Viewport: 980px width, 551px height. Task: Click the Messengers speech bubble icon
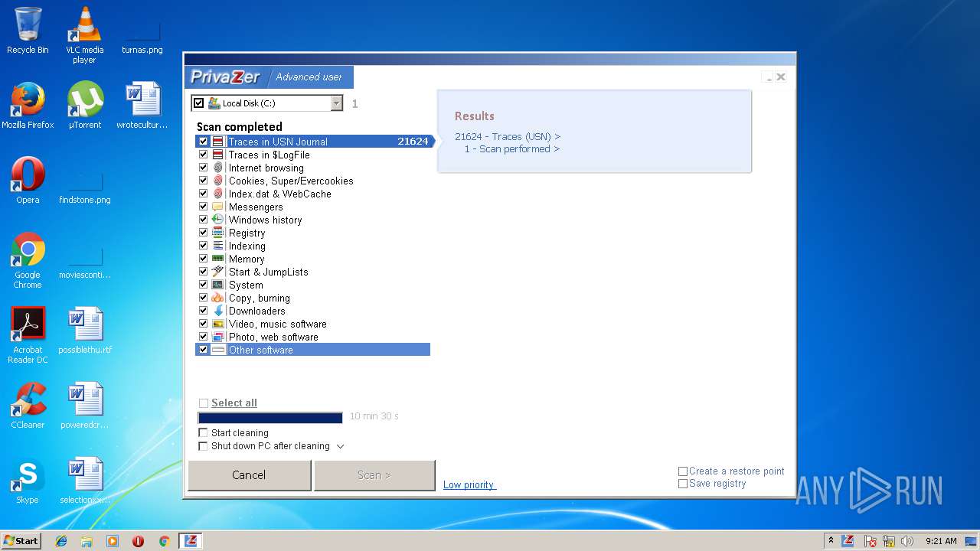pos(218,207)
